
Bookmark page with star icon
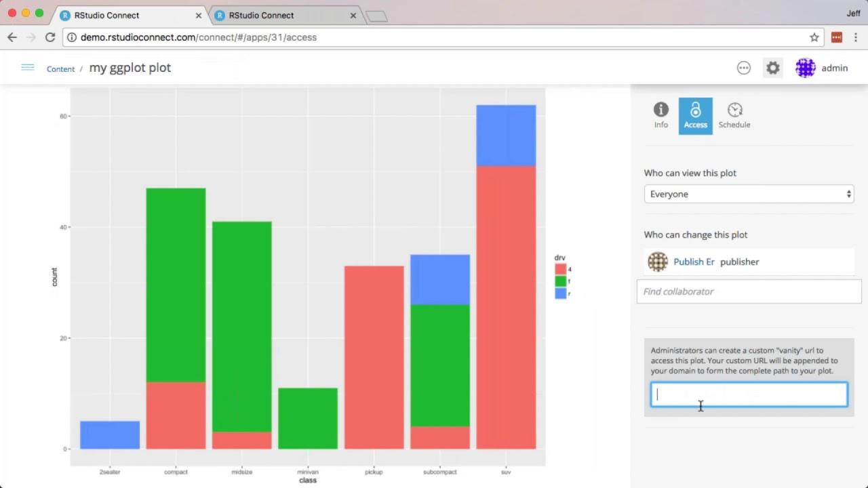pyautogui.click(x=814, y=37)
